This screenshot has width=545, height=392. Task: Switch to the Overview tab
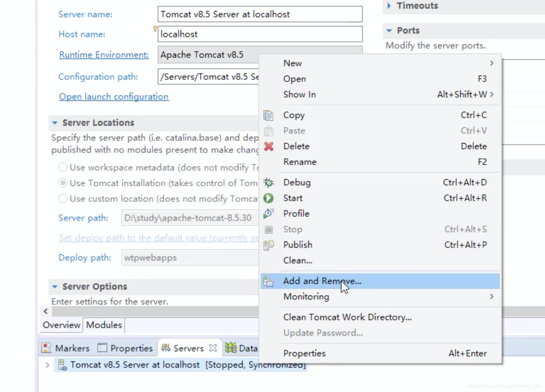tap(61, 325)
